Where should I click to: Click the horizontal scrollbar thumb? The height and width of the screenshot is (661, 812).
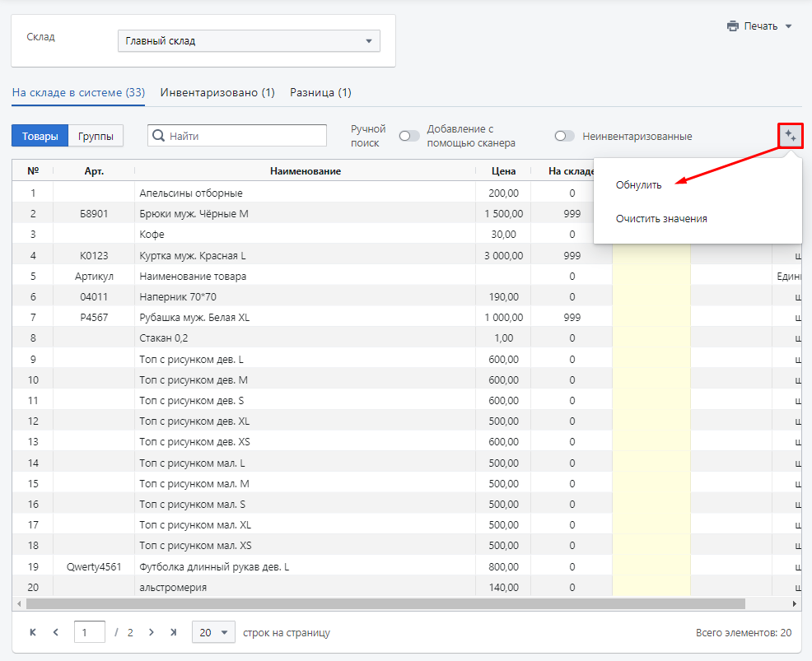pos(385,603)
